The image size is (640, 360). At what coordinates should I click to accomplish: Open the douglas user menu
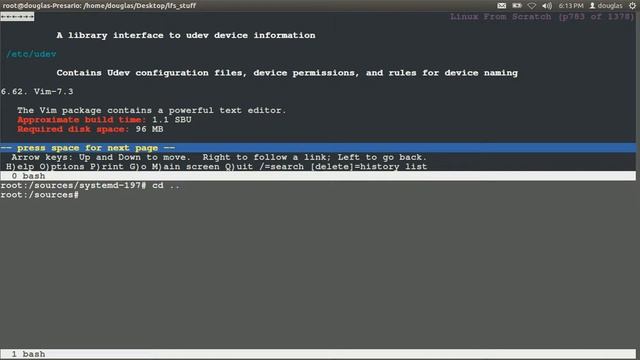[606, 6]
